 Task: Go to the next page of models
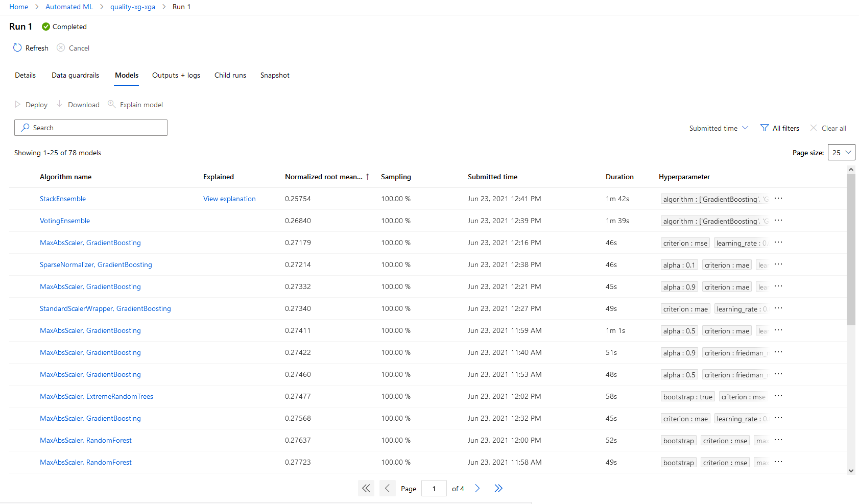tap(478, 488)
